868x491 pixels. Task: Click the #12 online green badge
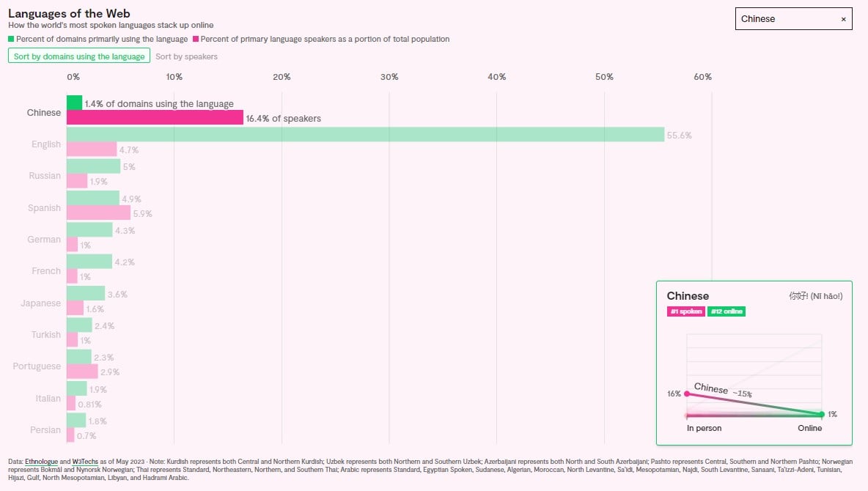(727, 311)
